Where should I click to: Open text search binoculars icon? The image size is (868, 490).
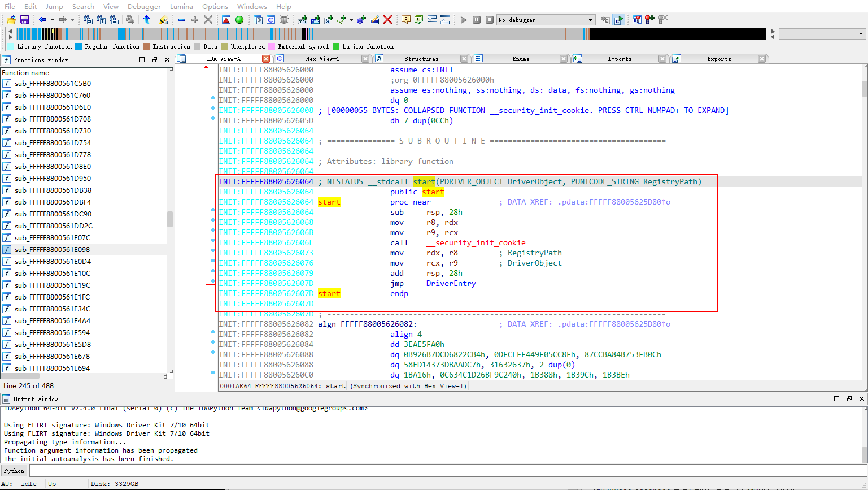pyautogui.click(x=101, y=20)
